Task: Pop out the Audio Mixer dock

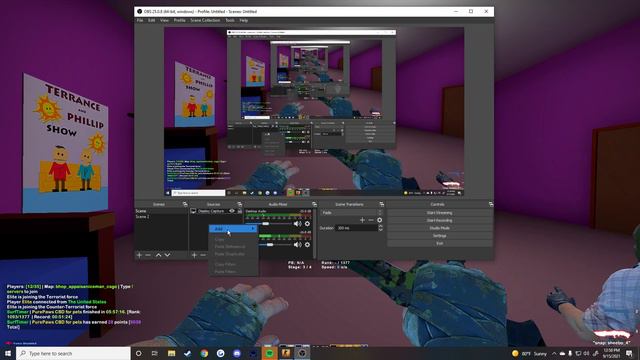Action: (x=314, y=204)
